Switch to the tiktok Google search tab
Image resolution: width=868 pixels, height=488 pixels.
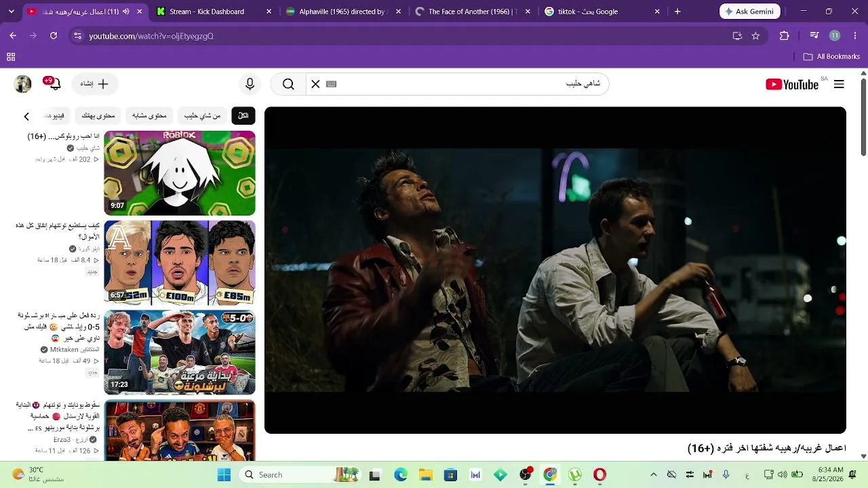[x=601, y=12]
